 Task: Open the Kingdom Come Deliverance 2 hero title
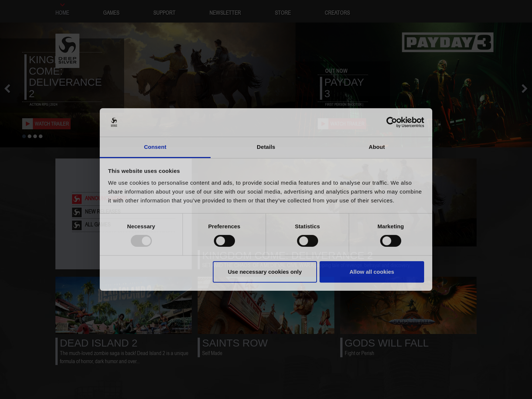point(65,77)
